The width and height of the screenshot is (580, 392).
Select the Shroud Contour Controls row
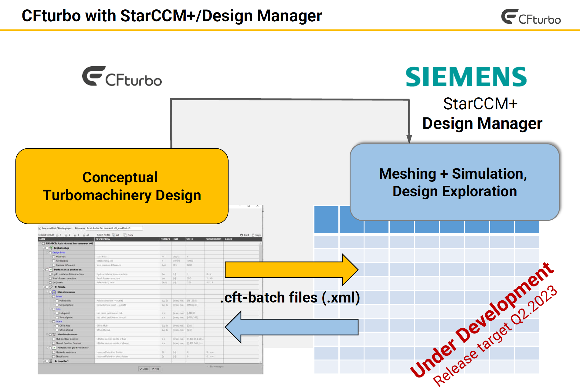click(149, 343)
